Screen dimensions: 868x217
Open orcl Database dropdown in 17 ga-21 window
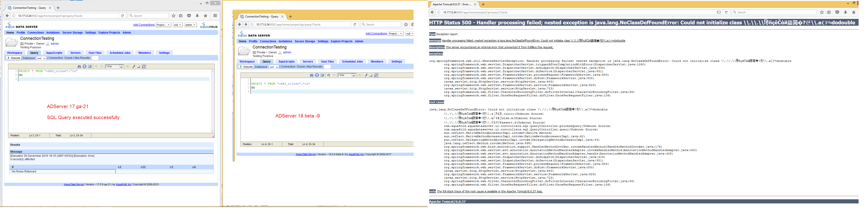[x=41, y=58]
